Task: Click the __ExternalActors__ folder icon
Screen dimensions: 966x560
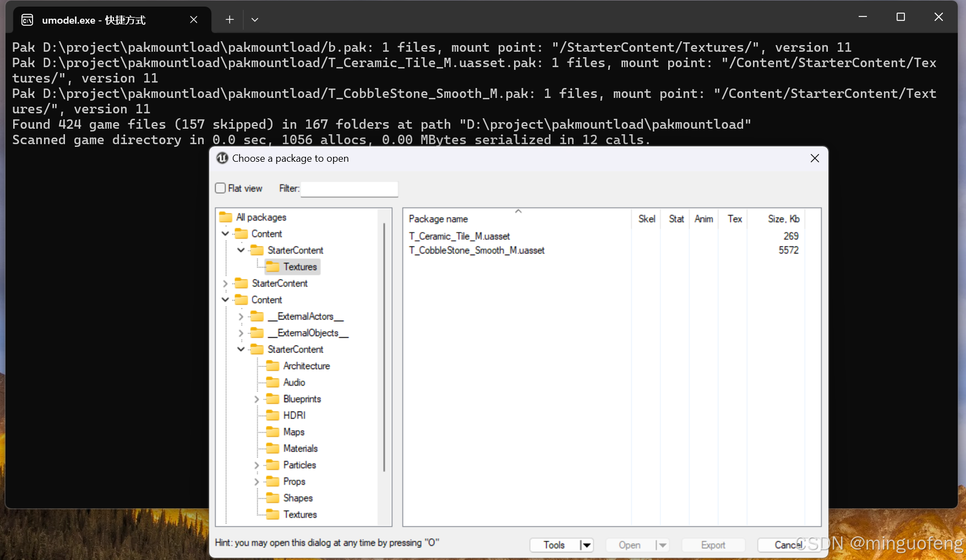Action: (x=257, y=316)
